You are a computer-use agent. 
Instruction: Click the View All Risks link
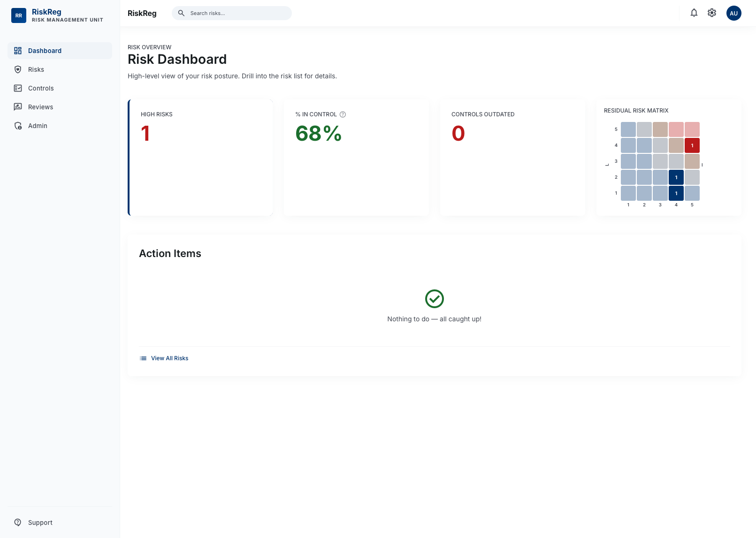(x=169, y=358)
